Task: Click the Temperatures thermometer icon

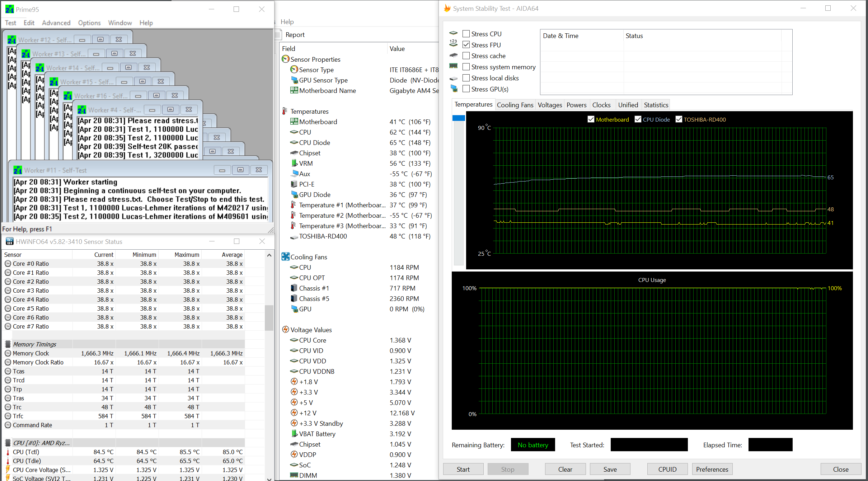Action: pos(285,111)
